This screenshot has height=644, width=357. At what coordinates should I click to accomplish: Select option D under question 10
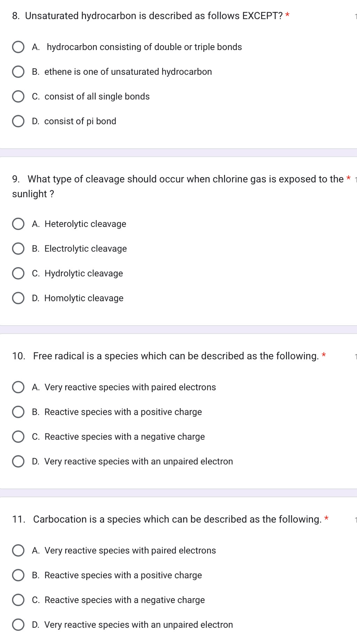18,461
